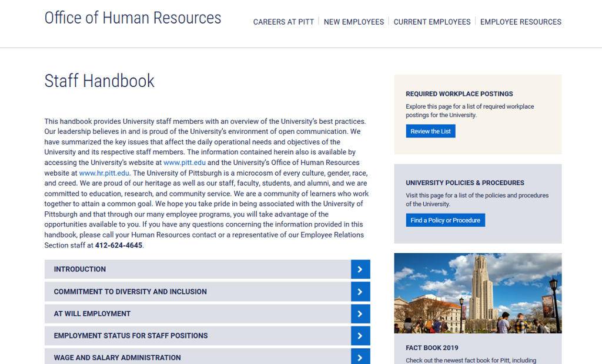Follow the www.hr.pitt.edu link
The image size is (602, 364).
pos(104,173)
